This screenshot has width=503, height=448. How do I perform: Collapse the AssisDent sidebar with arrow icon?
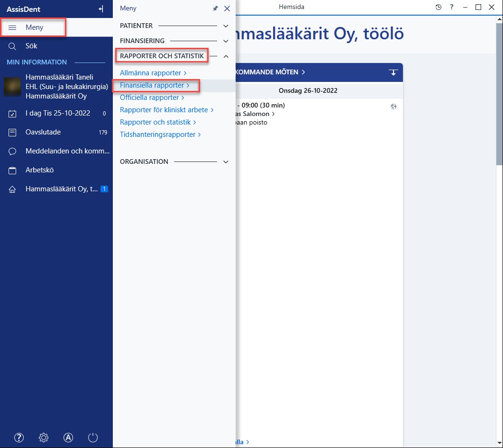[x=101, y=9]
